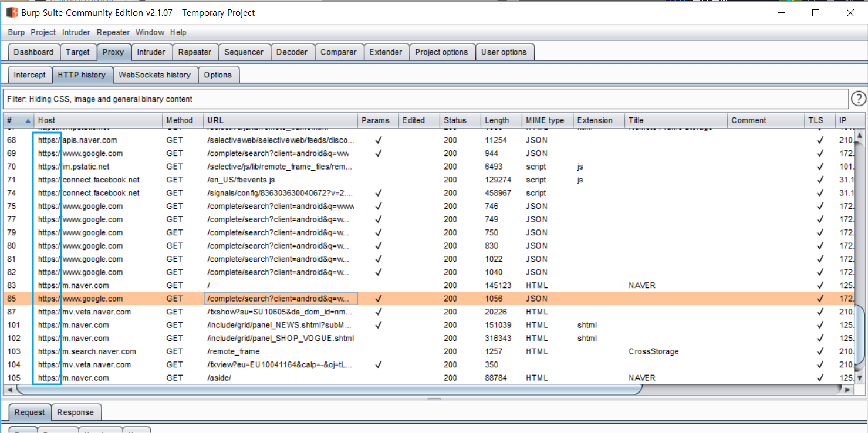The image size is (868, 433).
Task: Select the /signals/config/836303630040672 URL cell
Action: [281, 193]
